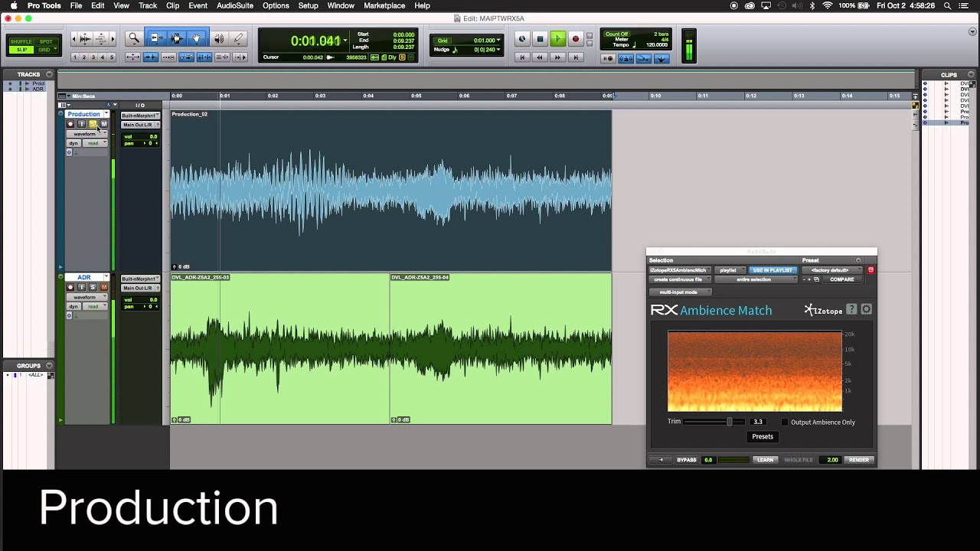
Task: Mute the Production track
Action: [x=104, y=124]
